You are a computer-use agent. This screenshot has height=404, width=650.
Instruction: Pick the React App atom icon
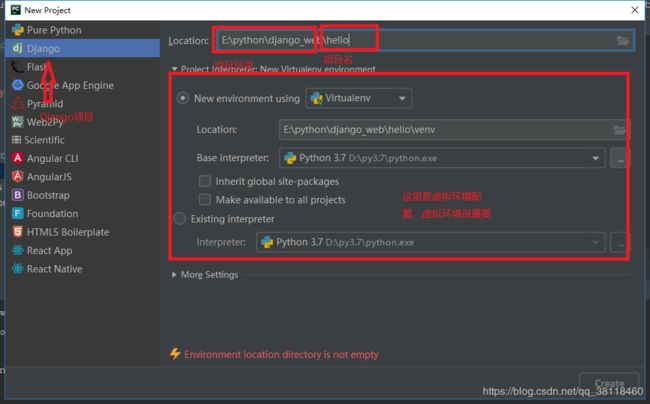coord(18,250)
